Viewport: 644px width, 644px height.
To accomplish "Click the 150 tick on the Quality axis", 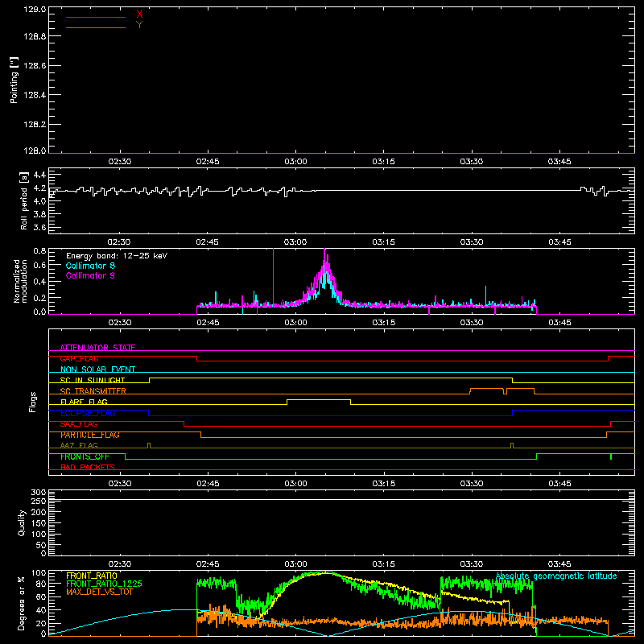I will 39,523.
